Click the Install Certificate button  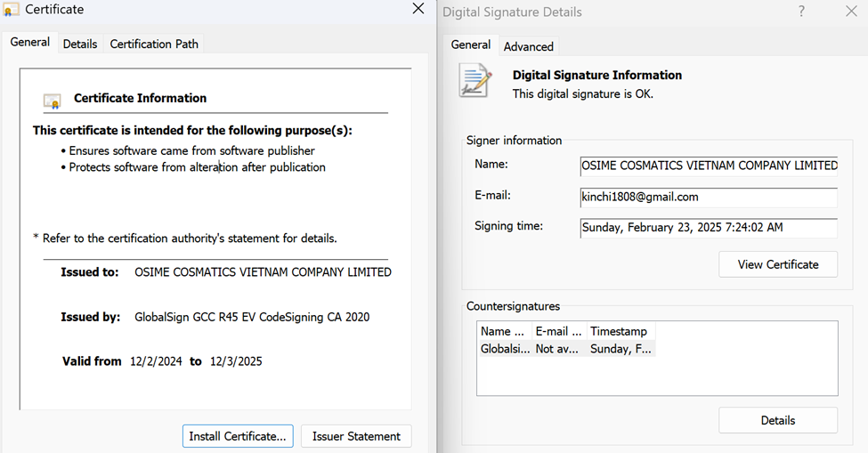point(238,436)
